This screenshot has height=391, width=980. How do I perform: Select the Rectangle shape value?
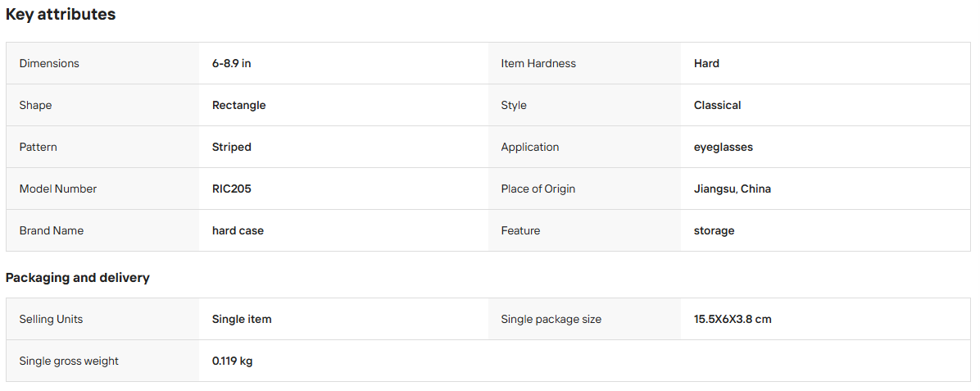pyautogui.click(x=238, y=105)
